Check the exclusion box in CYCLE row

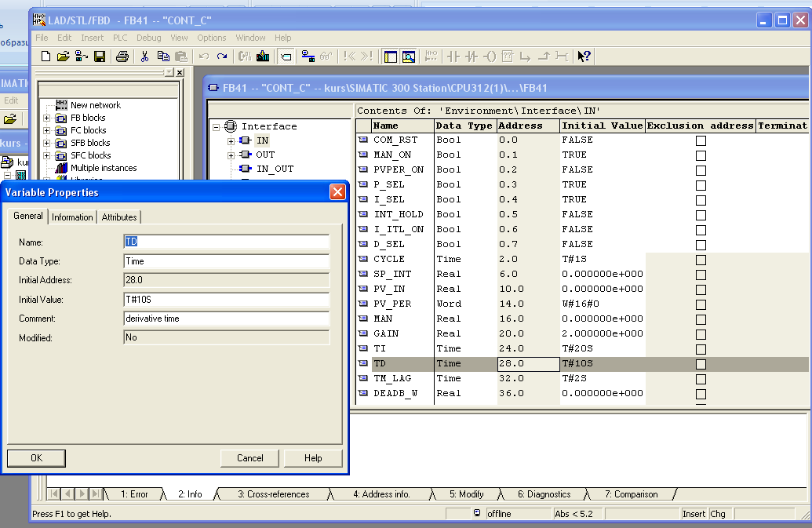click(x=701, y=260)
